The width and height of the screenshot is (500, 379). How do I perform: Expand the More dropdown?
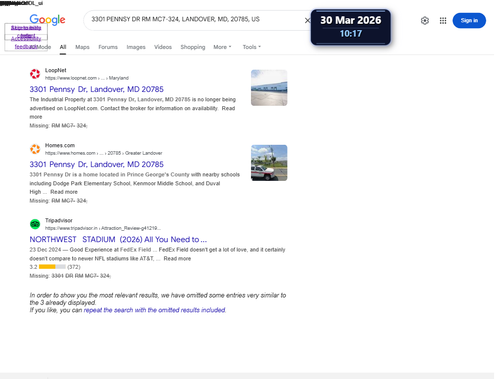[222, 47]
